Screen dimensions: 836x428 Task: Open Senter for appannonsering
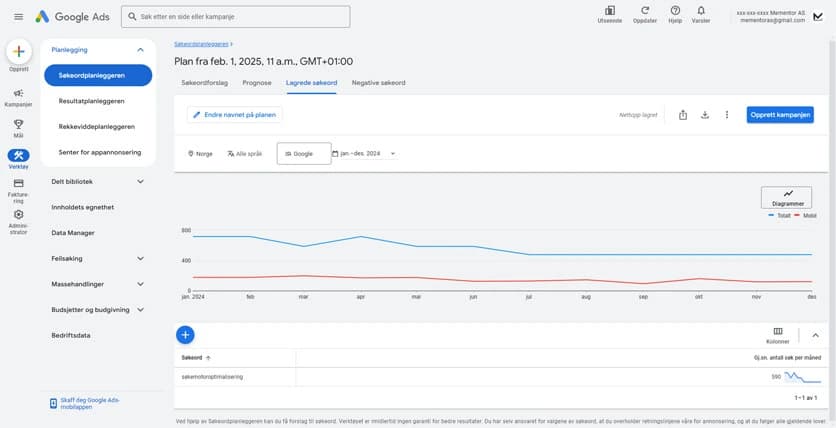98,152
